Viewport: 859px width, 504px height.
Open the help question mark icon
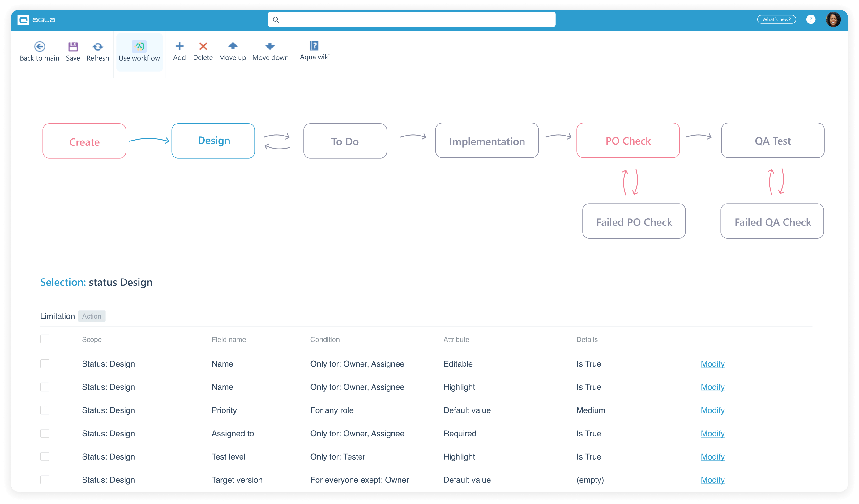click(x=811, y=19)
